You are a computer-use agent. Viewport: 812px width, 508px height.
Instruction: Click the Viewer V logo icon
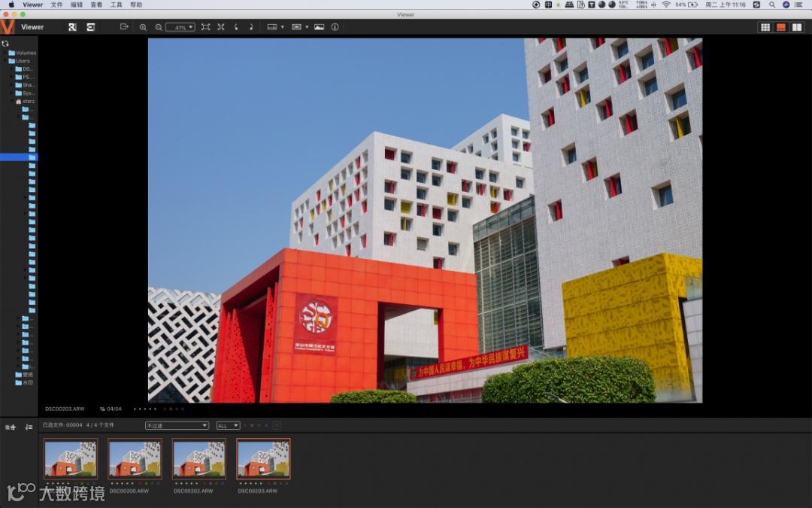point(8,27)
